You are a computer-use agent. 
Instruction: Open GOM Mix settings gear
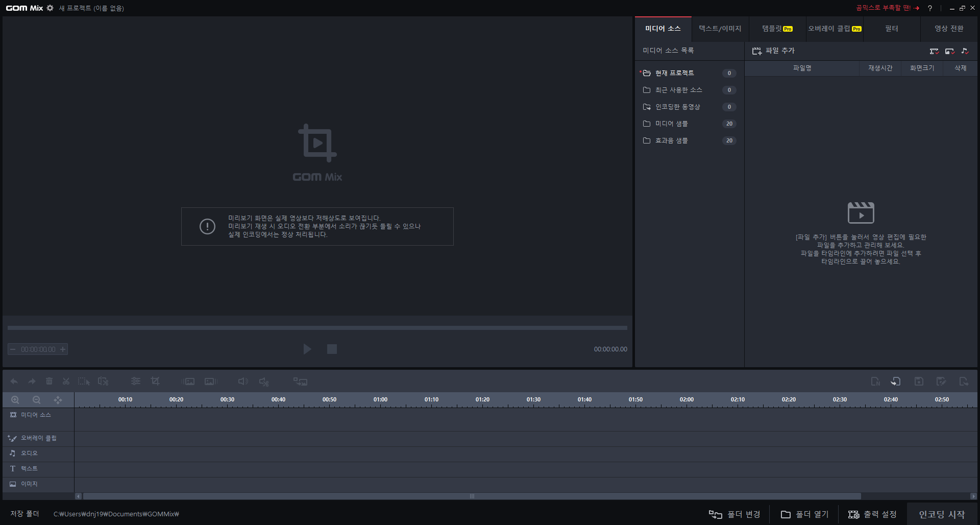50,8
